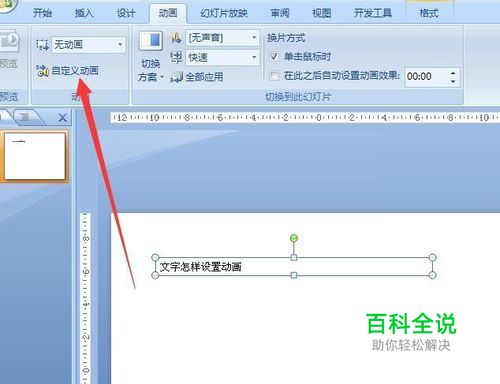The height and width of the screenshot is (384, 500).
Task: Click the 全部应用 icon
Action: pyautogui.click(x=176, y=77)
